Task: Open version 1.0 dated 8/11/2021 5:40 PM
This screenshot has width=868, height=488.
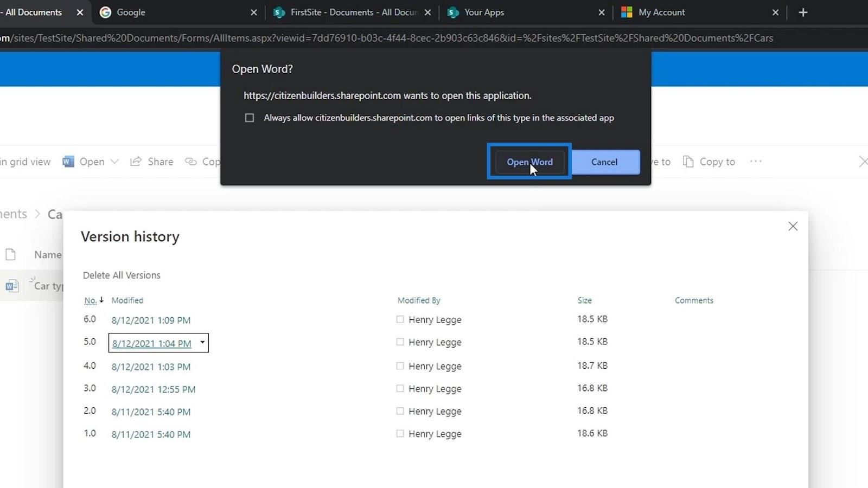Action: tap(151, 434)
